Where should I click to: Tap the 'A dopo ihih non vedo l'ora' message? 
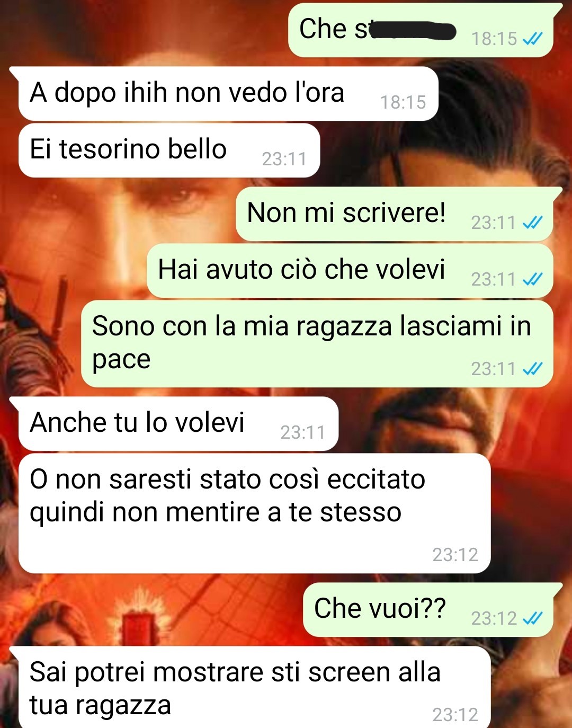tap(228, 94)
